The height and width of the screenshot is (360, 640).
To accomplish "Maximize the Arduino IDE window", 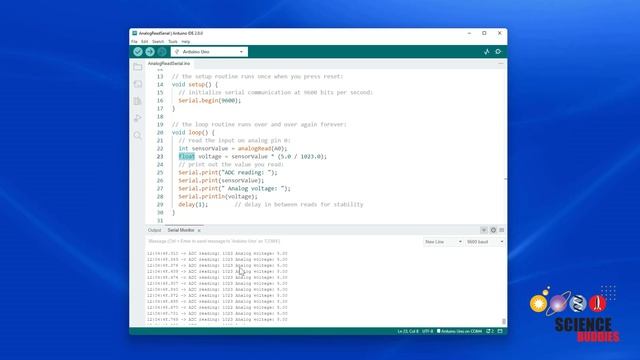I will (x=484, y=33).
